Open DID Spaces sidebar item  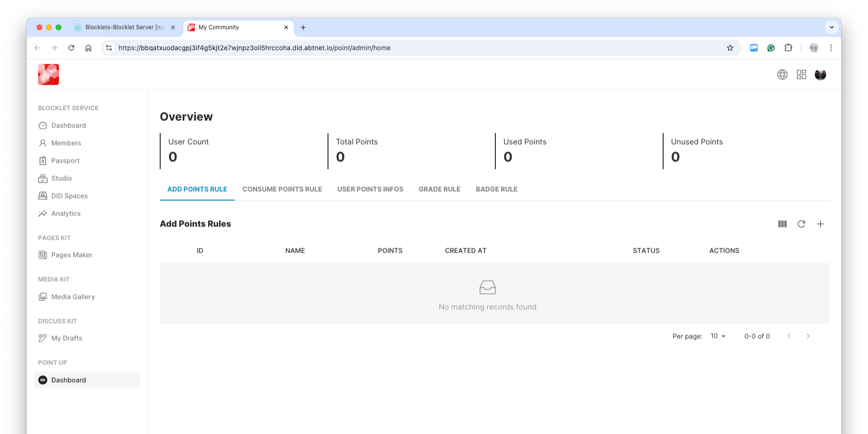[69, 196]
